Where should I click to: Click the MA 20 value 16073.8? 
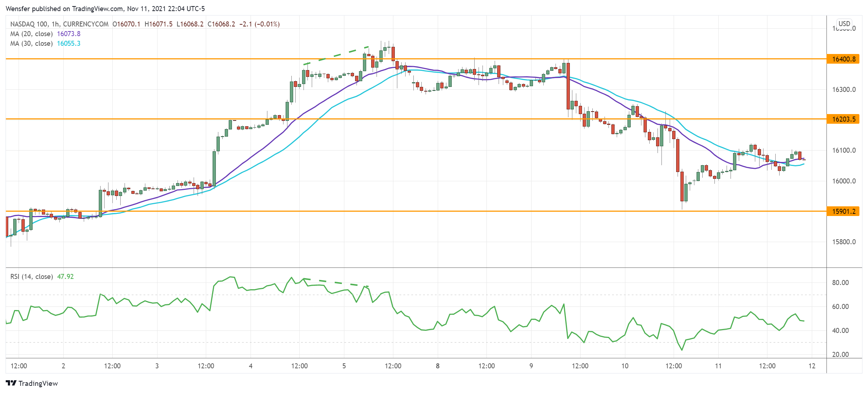[x=69, y=34]
